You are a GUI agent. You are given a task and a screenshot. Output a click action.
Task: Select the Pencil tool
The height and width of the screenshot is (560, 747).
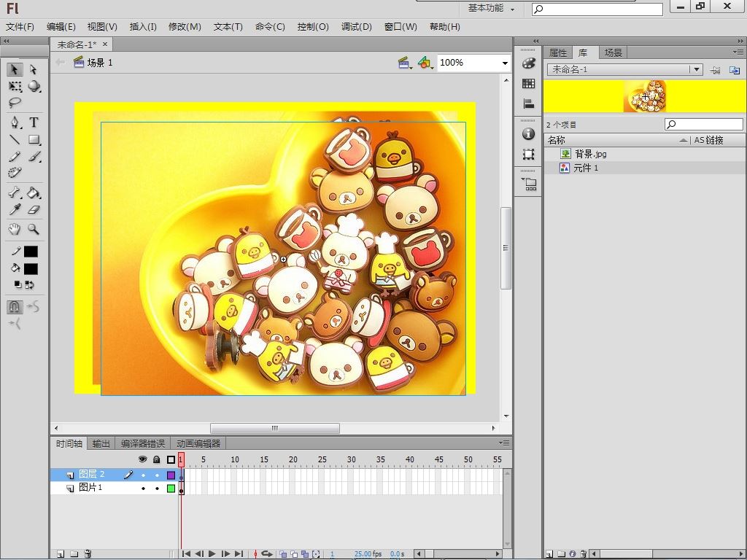tap(15, 156)
